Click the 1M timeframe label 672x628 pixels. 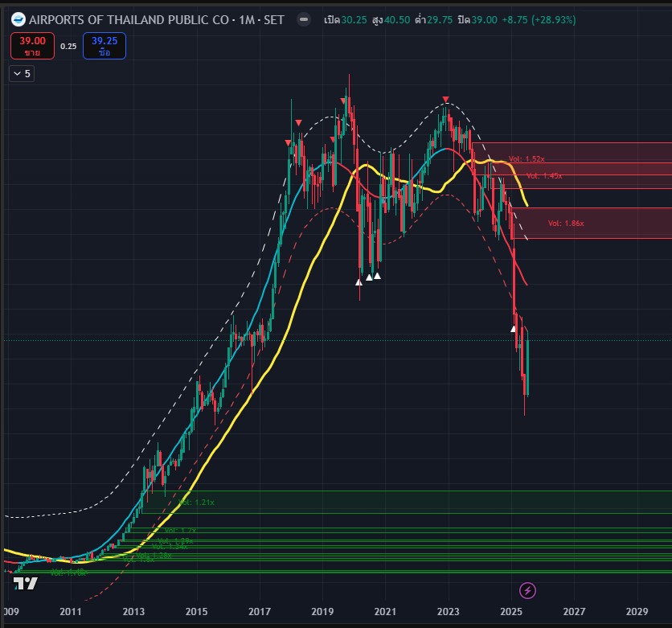[x=247, y=20]
